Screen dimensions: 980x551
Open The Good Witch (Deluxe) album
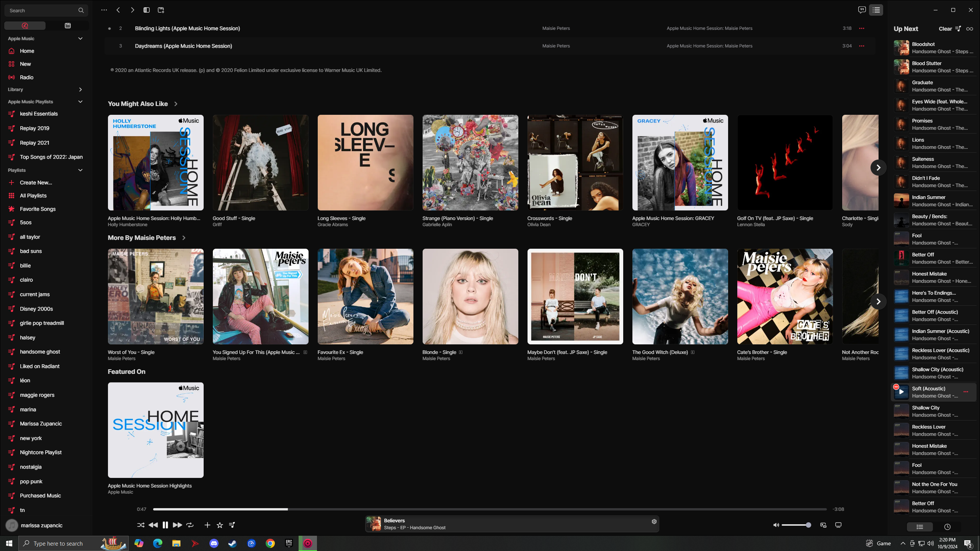tap(680, 297)
